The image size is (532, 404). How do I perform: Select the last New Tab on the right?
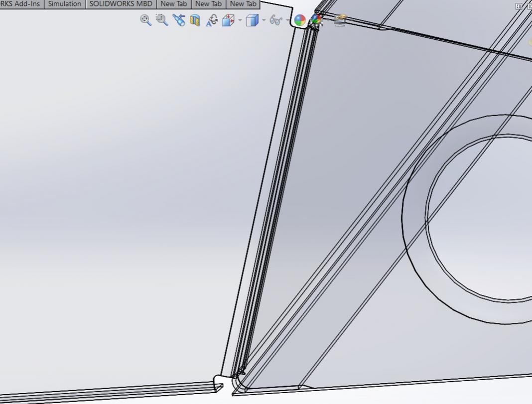[x=243, y=4]
